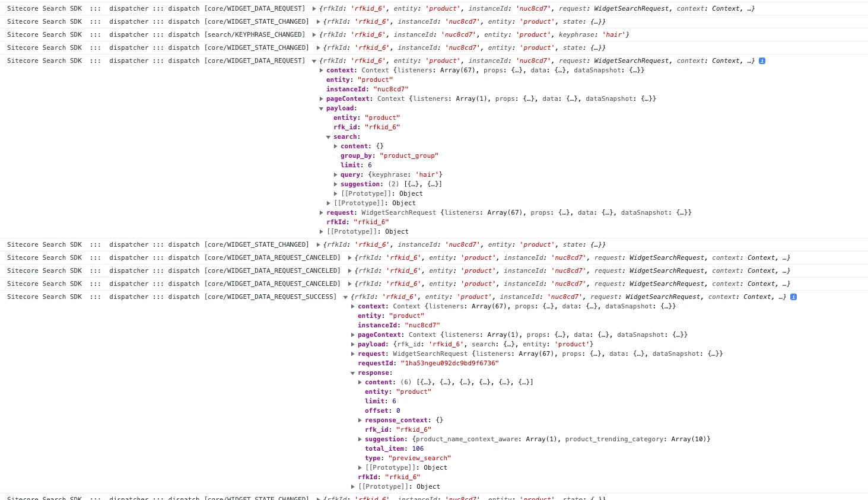Select group_by value "product_group"

coord(409,156)
